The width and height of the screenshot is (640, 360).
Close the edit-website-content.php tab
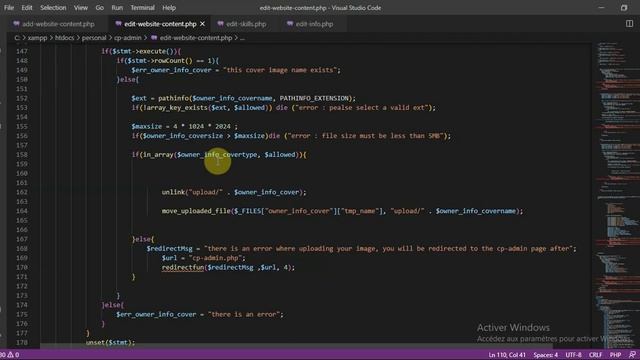coord(202,24)
